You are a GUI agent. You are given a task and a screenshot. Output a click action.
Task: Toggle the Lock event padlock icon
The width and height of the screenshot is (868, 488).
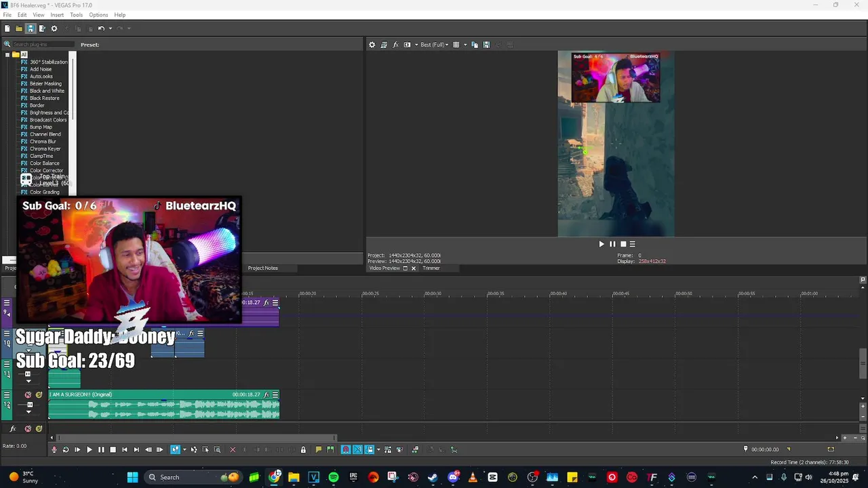tap(303, 449)
